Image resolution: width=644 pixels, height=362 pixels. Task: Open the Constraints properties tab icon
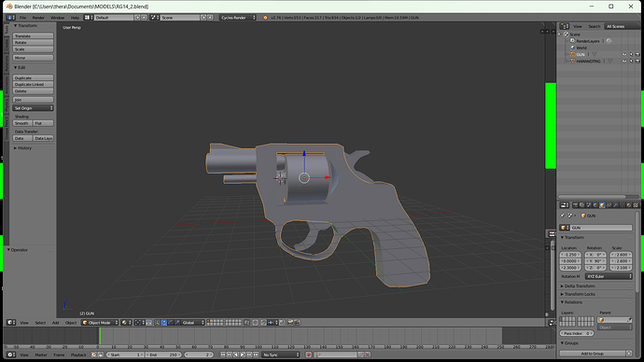pyautogui.click(x=609, y=205)
